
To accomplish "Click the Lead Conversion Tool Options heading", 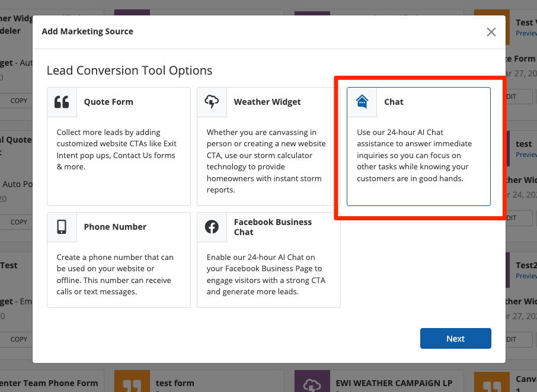I will (x=129, y=70).
